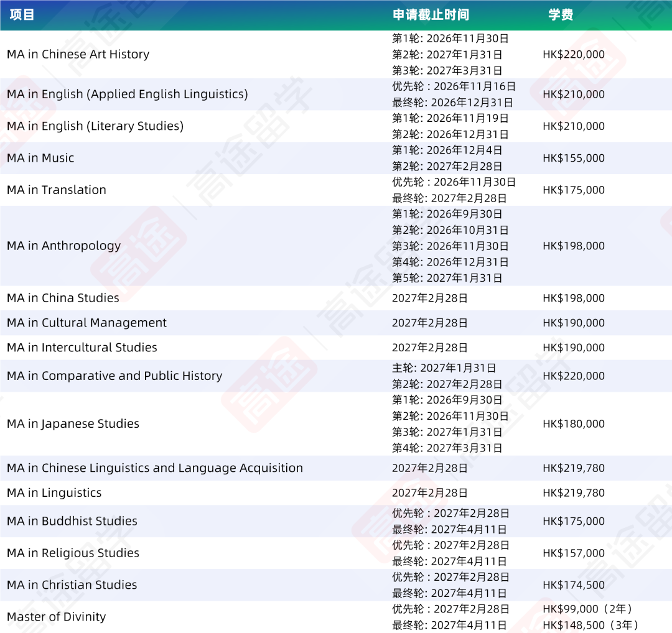Image resolution: width=672 pixels, height=633 pixels.
Task: Click Translation tuition HK$175,000
Action: (574, 190)
